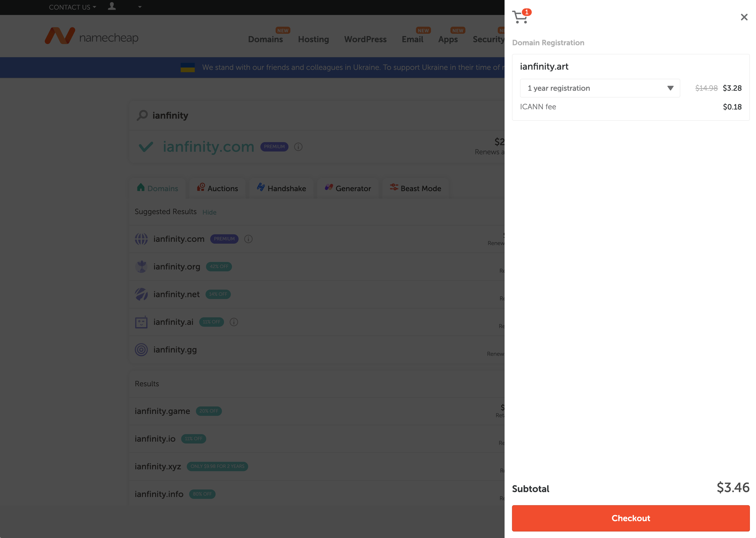Expand the account dropdown arrow
This screenshot has height=538, width=756.
click(x=140, y=7)
